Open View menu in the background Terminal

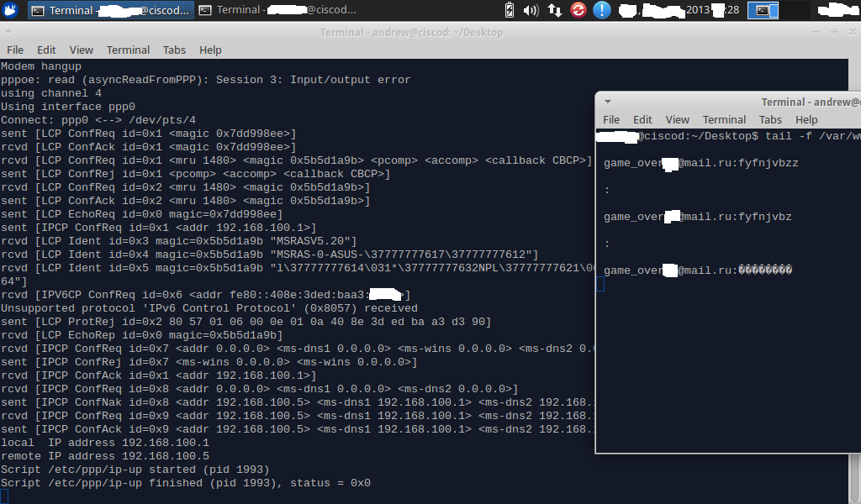pyautogui.click(x=81, y=50)
